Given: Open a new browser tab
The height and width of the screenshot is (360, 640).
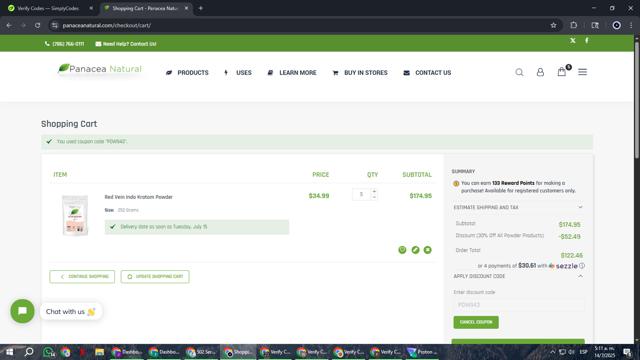Looking at the screenshot, I should [200, 8].
